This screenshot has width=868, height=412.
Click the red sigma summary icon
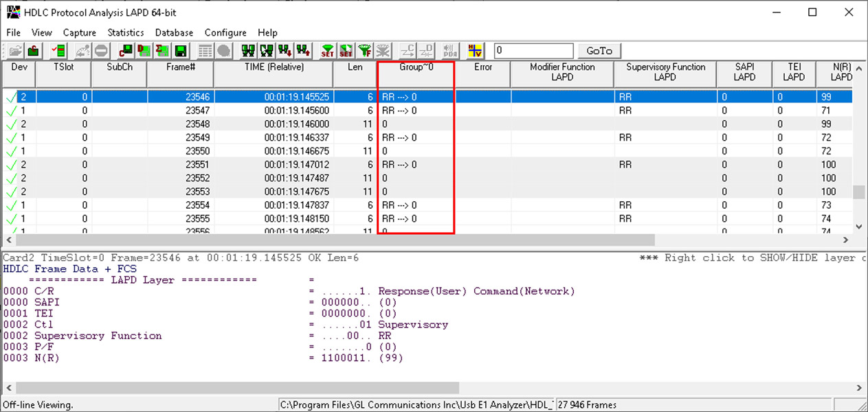pyautogui.click(x=162, y=51)
